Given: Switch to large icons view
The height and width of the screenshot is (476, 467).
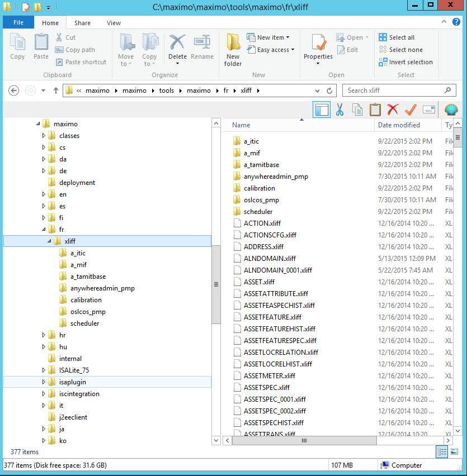Looking at the screenshot, I should 454,452.
